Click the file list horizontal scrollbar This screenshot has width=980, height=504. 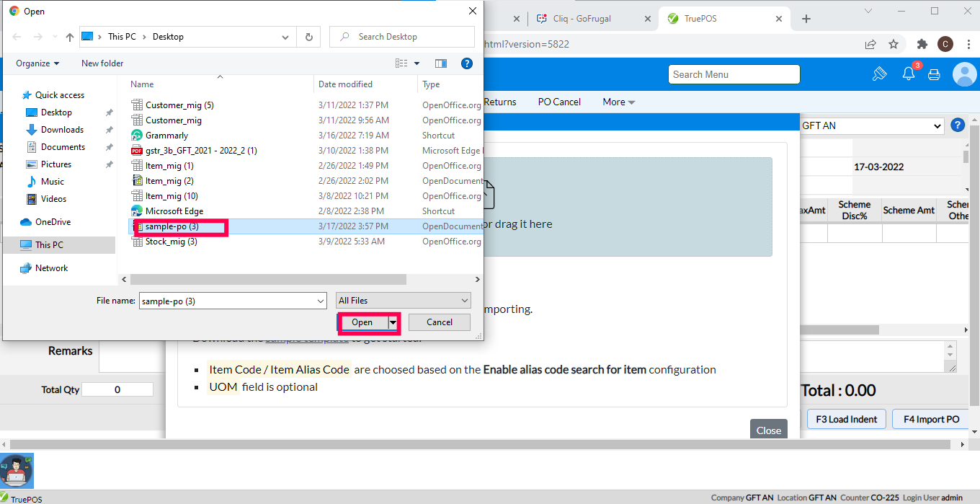pos(269,279)
